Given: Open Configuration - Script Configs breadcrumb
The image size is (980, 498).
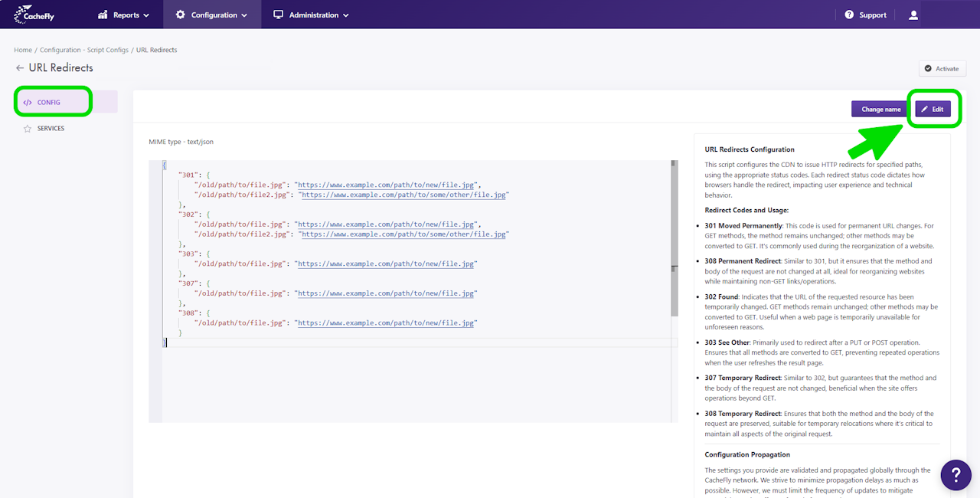Looking at the screenshot, I should click(x=84, y=50).
